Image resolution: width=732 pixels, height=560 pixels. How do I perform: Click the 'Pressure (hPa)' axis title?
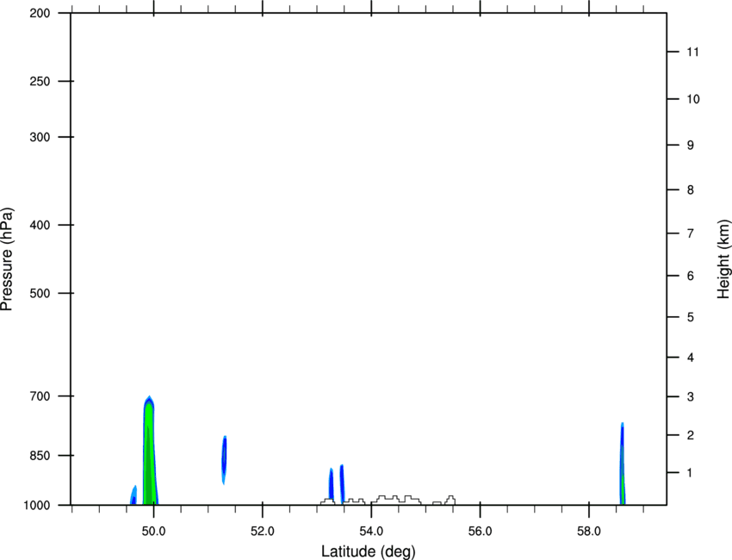point(7,259)
